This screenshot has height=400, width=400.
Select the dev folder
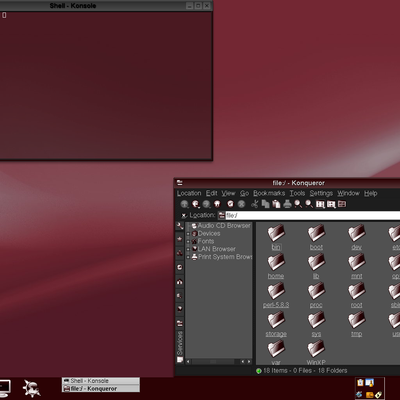pos(356,237)
